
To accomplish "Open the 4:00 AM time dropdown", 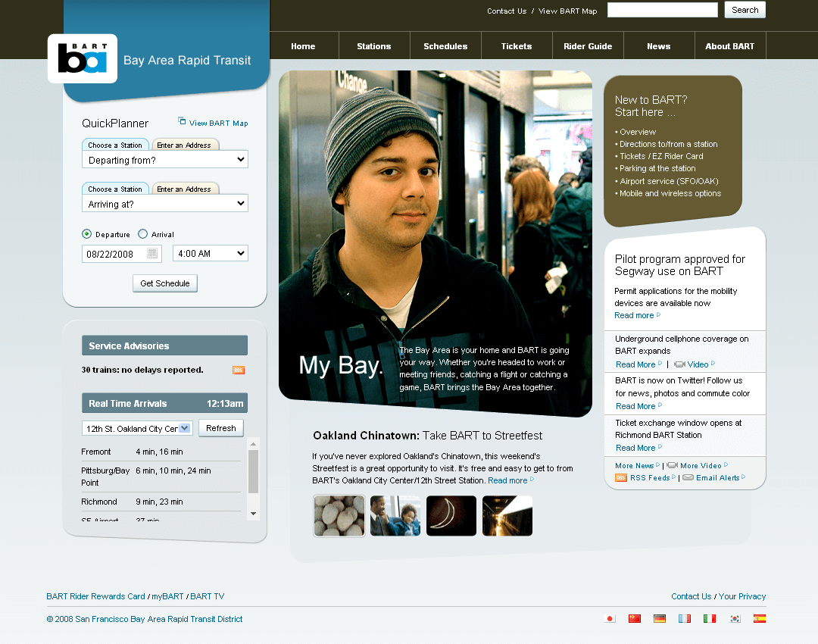I will [x=211, y=254].
